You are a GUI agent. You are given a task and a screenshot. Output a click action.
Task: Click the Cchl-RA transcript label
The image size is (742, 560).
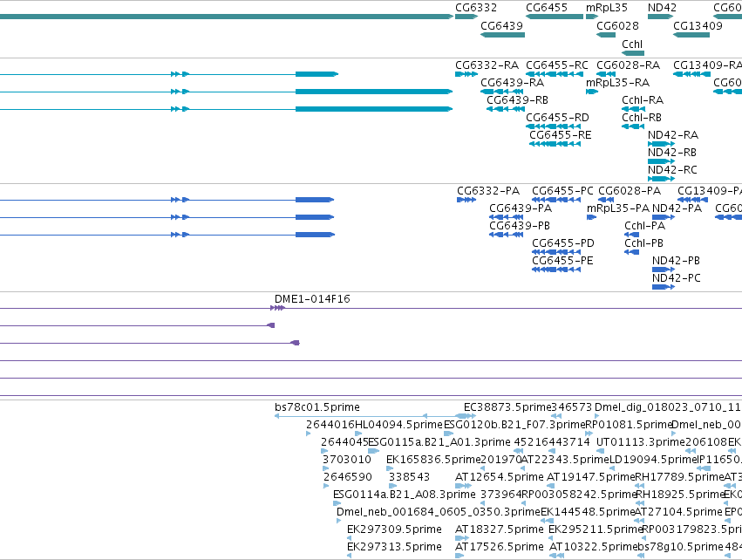click(643, 100)
